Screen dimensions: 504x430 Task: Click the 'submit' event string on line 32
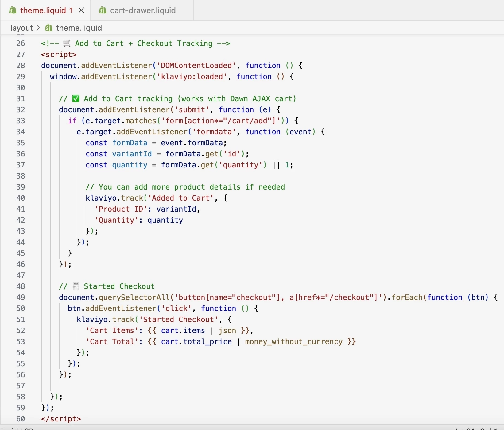point(192,110)
